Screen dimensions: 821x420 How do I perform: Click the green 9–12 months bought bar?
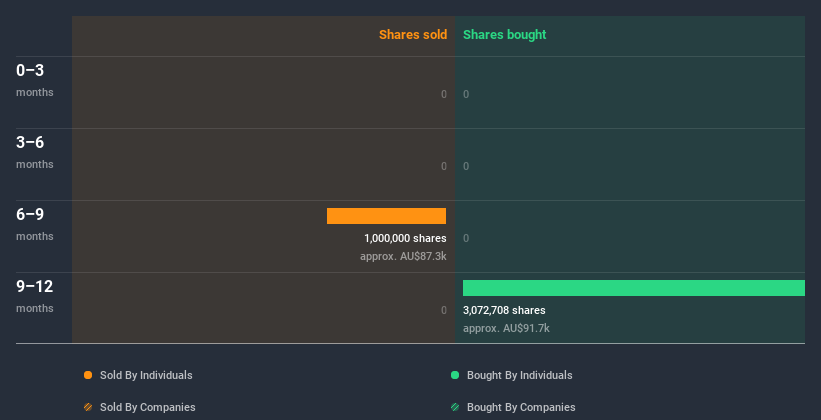(x=633, y=288)
